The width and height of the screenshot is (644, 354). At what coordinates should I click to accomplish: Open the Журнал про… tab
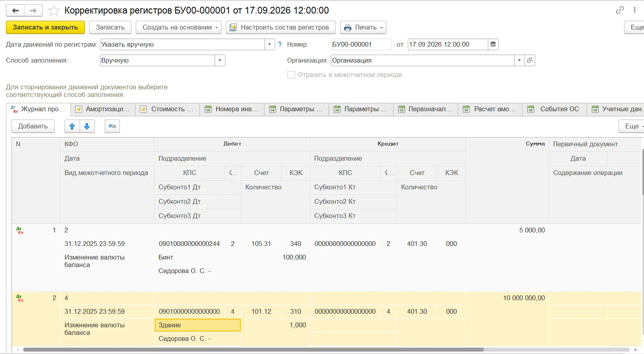tap(39, 109)
